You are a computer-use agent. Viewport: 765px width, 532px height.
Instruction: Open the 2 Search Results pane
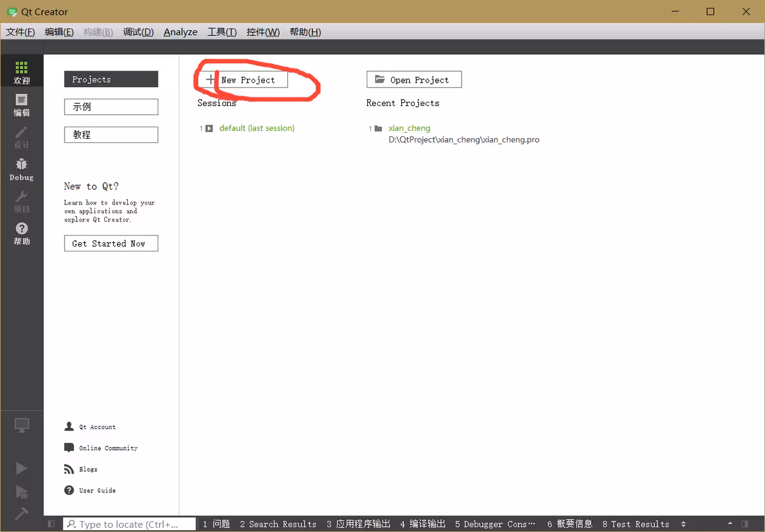tap(278, 524)
